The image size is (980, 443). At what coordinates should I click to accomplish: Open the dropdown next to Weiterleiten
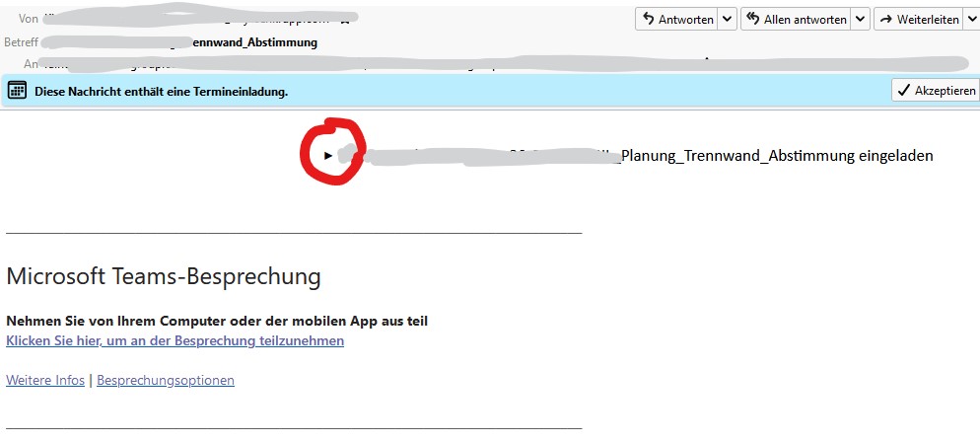[x=972, y=19]
